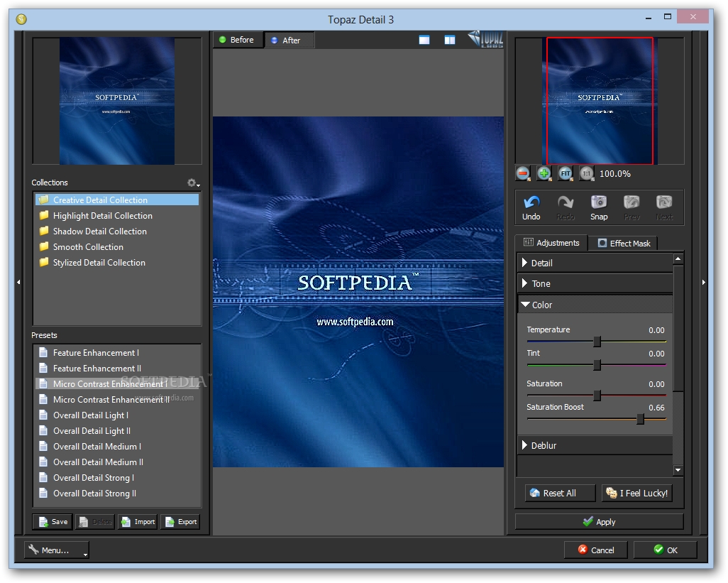Viewport: 728px width, 583px height.
Task: Click the navigator thumbnail with red frame
Action: point(600,101)
